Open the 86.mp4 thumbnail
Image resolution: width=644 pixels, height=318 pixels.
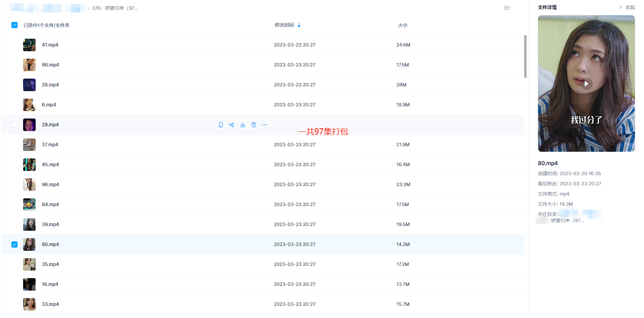point(29,65)
